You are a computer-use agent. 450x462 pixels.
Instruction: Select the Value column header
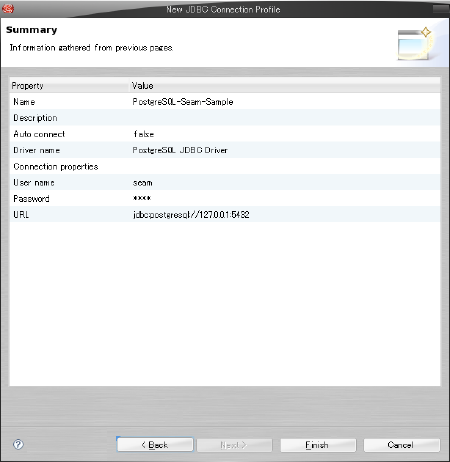coord(285,86)
